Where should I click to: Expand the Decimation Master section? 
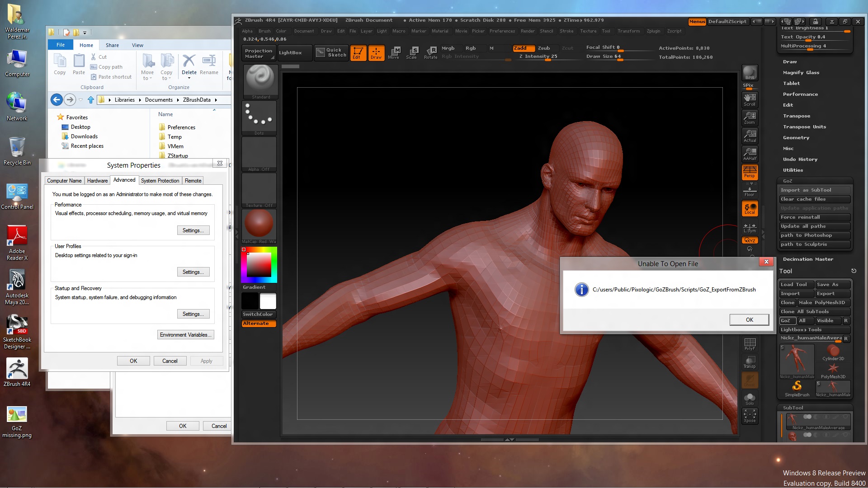coord(808,259)
